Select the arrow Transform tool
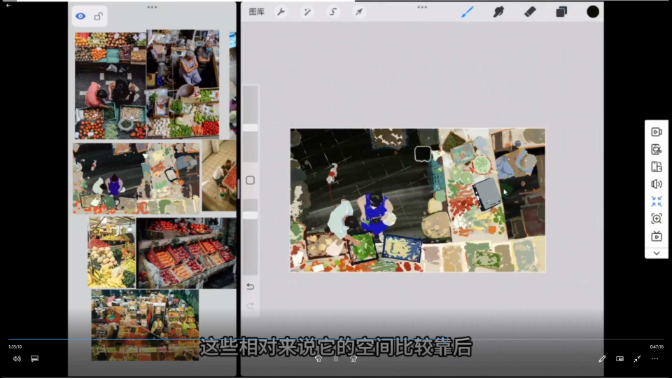672x379 pixels. tap(359, 12)
